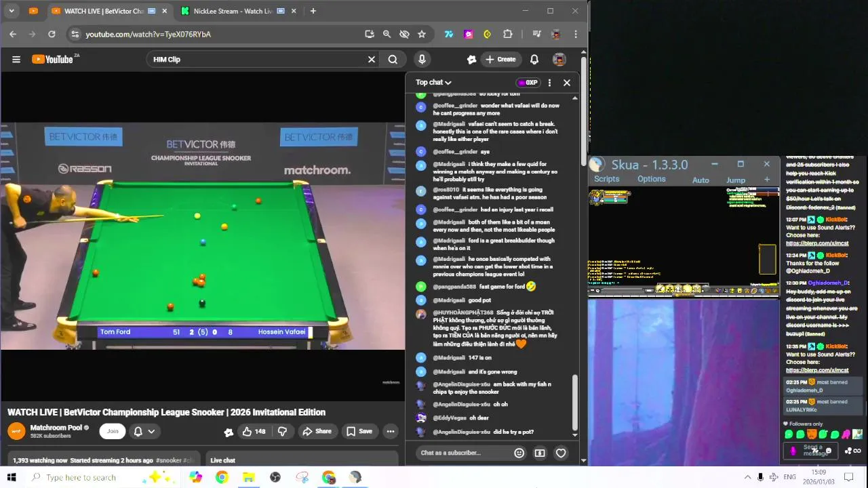Open more actions ellipsis below video
This screenshot has height=488, width=868.
tap(391, 431)
